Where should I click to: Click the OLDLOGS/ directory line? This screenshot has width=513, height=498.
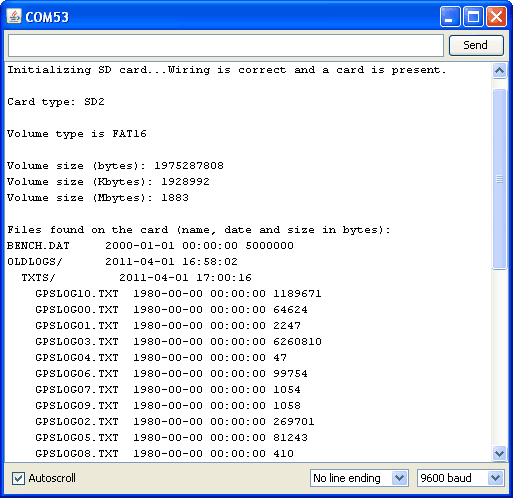coord(122,262)
